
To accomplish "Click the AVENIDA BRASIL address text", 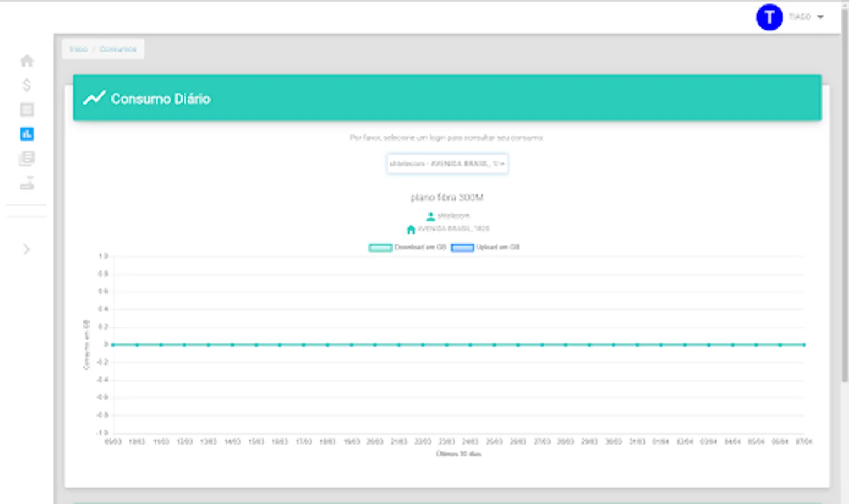I will click(454, 228).
